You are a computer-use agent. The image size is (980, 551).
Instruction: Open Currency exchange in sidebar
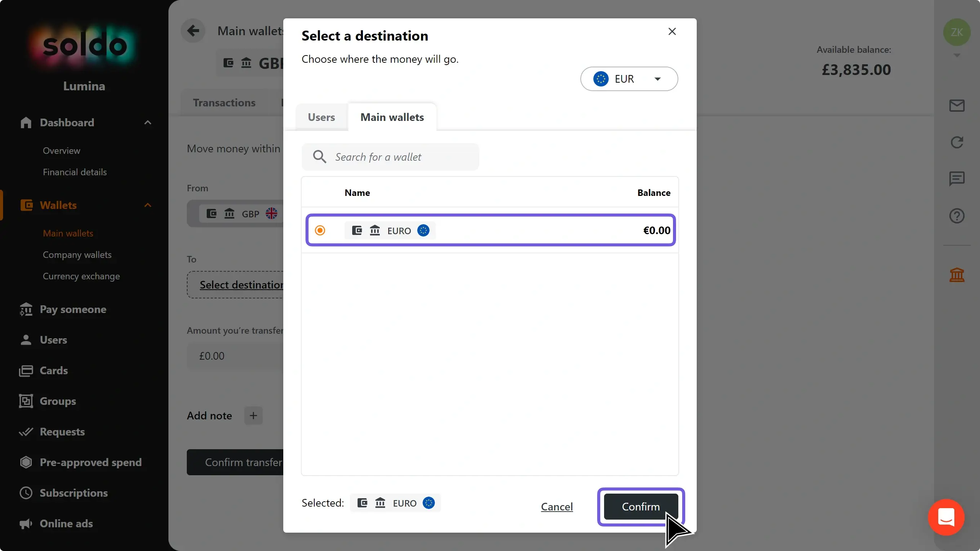point(81,276)
